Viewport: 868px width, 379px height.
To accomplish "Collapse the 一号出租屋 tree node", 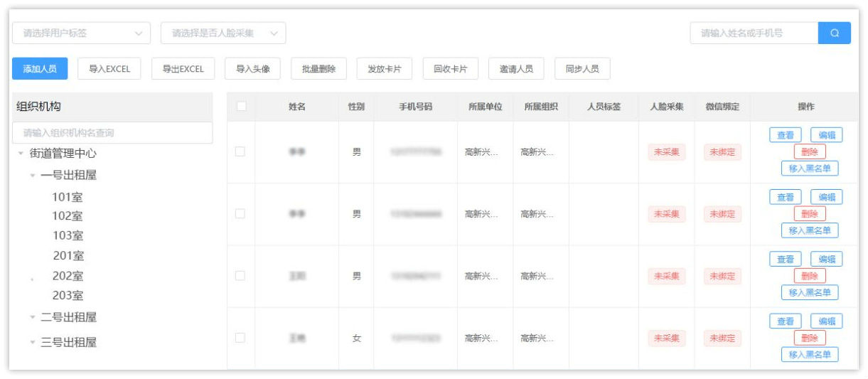I will (x=33, y=176).
